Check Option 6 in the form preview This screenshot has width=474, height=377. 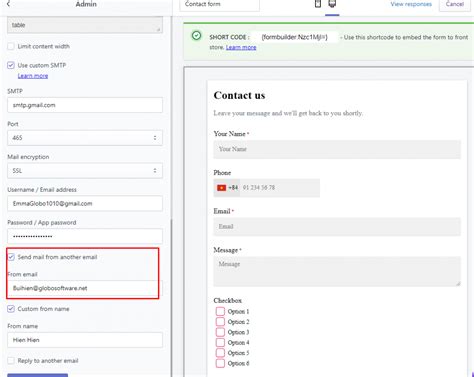(x=220, y=363)
